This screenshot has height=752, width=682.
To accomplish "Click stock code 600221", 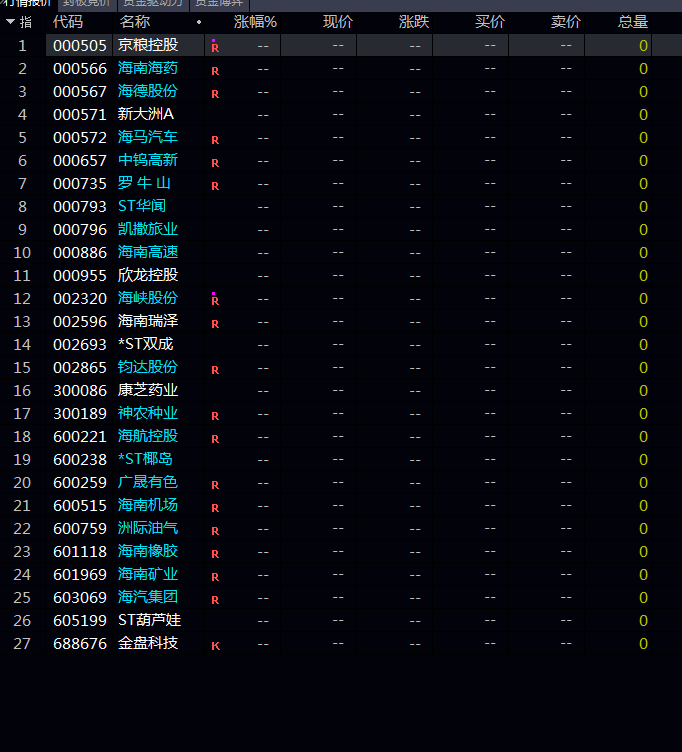I will [80, 437].
